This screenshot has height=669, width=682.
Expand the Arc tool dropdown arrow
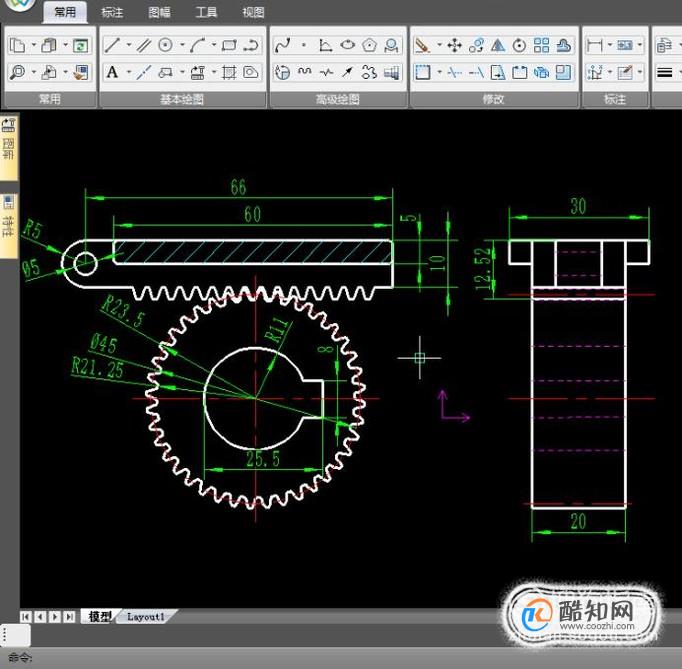(x=214, y=44)
